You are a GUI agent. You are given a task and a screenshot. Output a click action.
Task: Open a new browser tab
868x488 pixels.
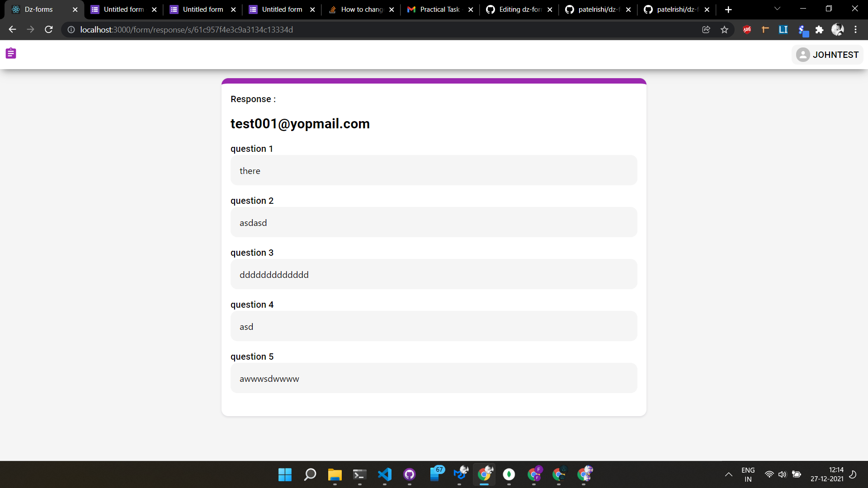click(x=728, y=9)
